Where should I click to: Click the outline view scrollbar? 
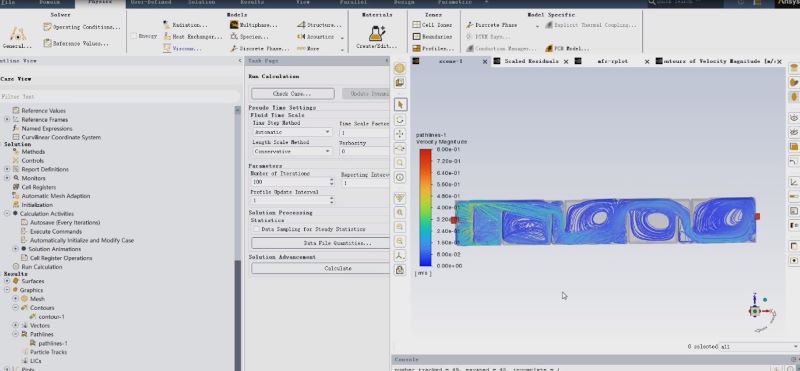pos(237,238)
